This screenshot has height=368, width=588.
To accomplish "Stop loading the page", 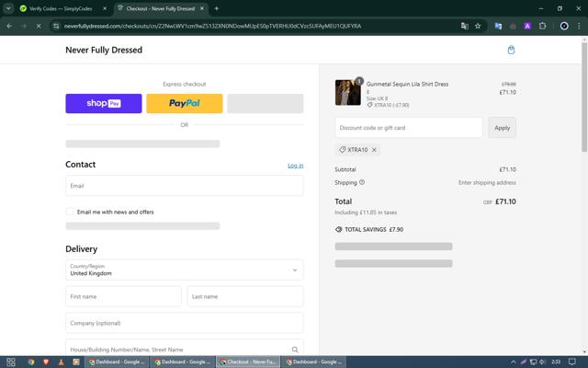I will tap(39, 26).
